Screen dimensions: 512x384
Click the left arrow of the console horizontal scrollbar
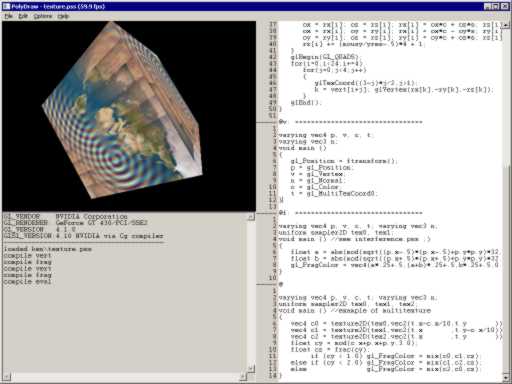click(7, 377)
